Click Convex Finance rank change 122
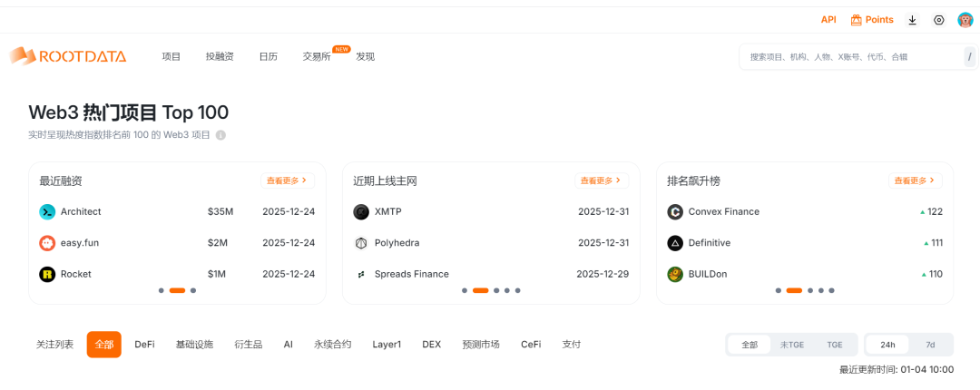 click(x=931, y=212)
